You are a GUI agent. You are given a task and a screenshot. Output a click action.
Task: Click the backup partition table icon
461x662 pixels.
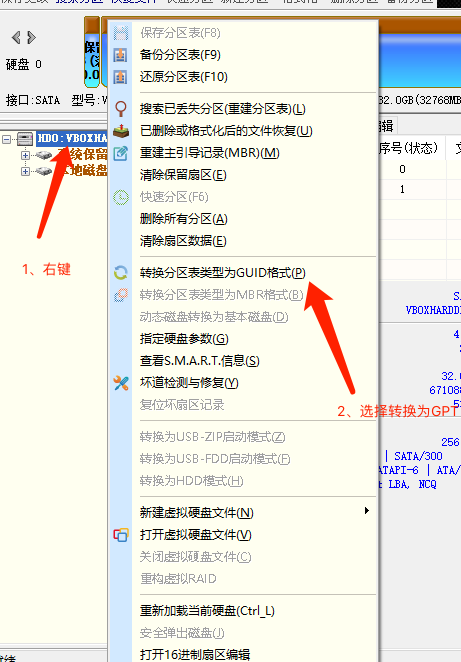[x=121, y=55]
